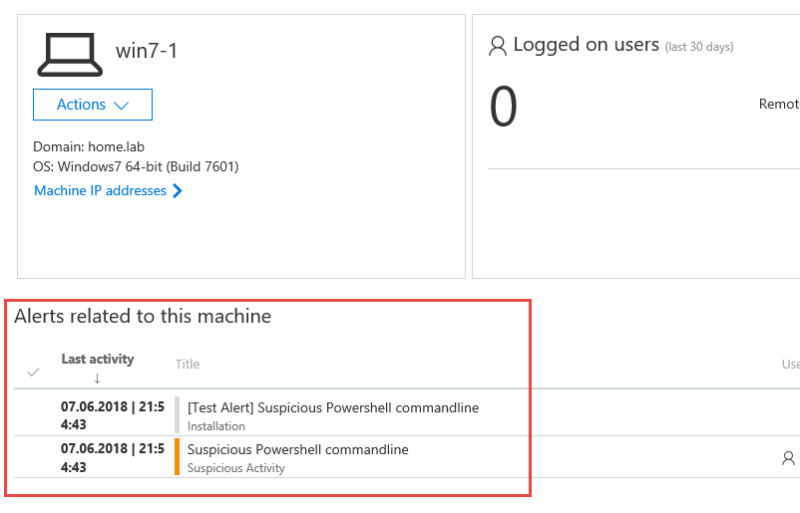Viewport: 800px width, 513px height.
Task: Click the Title column header
Action: (187, 365)
